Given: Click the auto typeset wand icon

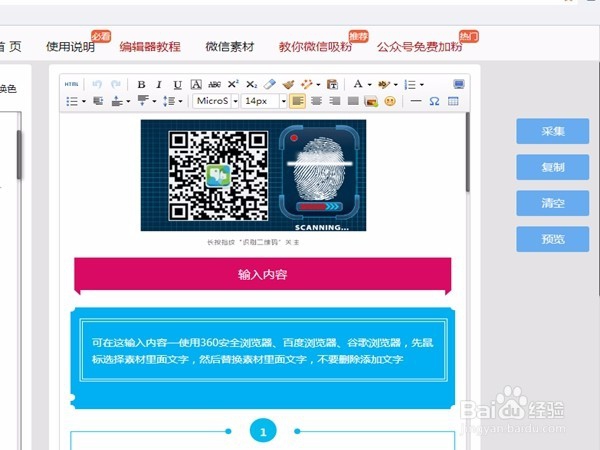Looking at the screenshot, I should tap(307, 84).
